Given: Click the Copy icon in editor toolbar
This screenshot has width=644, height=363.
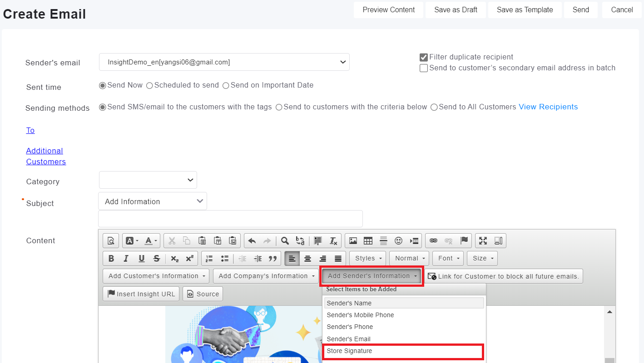Looking at the screenshot, I should click(187, 240).
